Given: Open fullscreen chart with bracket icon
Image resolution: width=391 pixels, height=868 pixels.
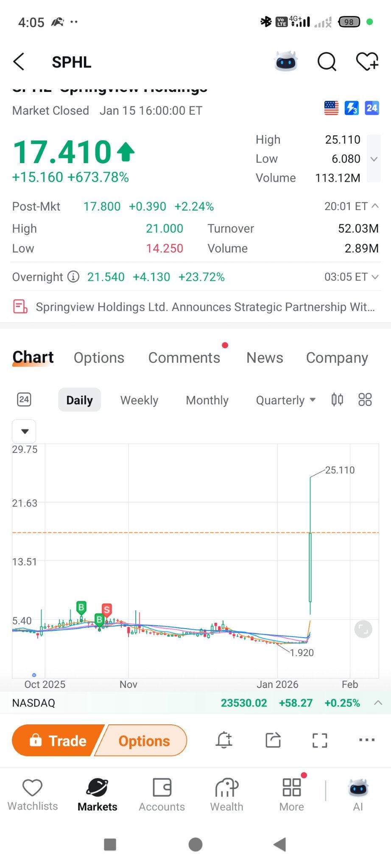Looking at the screenshot, I should [x=320, y=740].
